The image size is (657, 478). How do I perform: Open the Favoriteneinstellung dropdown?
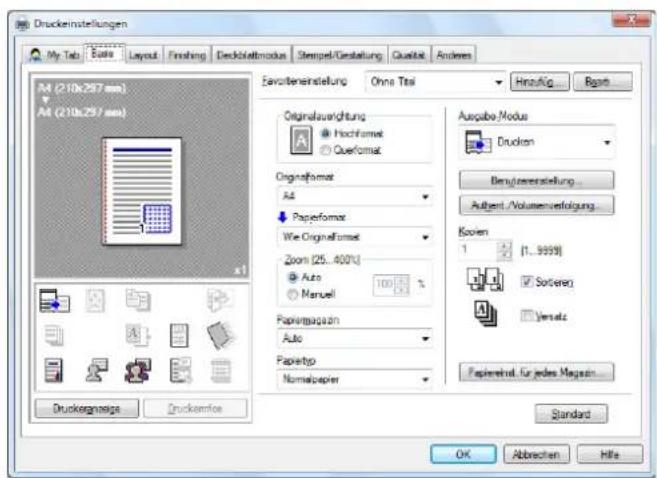435,82
